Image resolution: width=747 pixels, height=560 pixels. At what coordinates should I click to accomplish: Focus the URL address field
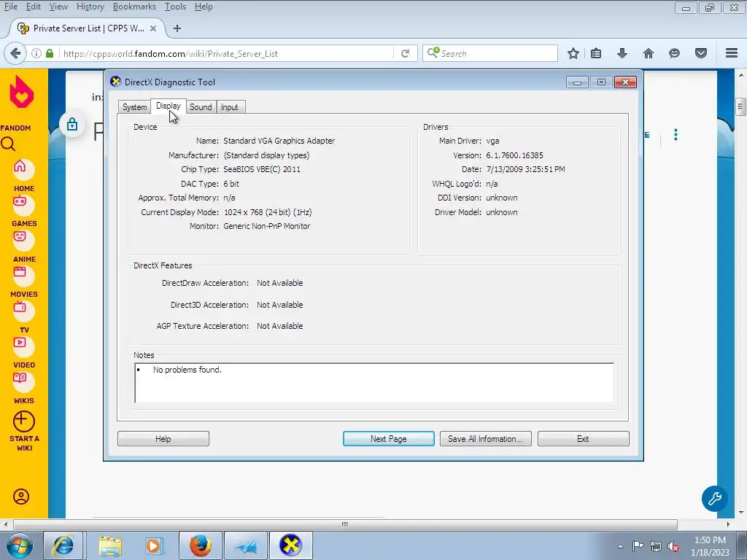point(226,53)
